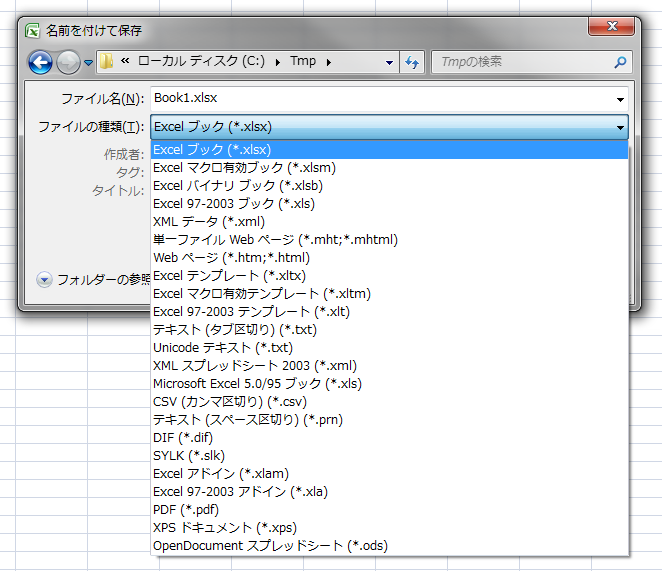
Task: Choose Excel ブック (*.xlsx) from list
Action: click(x=389, y=150)
